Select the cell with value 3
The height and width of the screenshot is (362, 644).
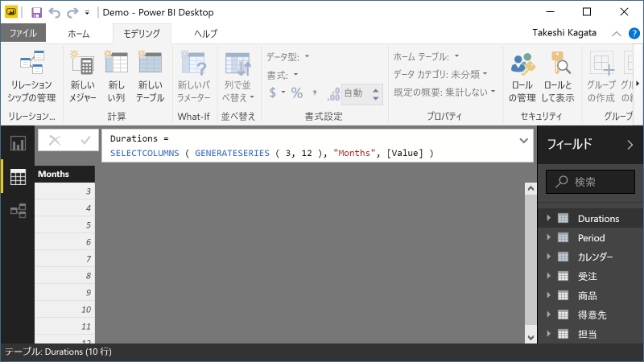point(65,191)
